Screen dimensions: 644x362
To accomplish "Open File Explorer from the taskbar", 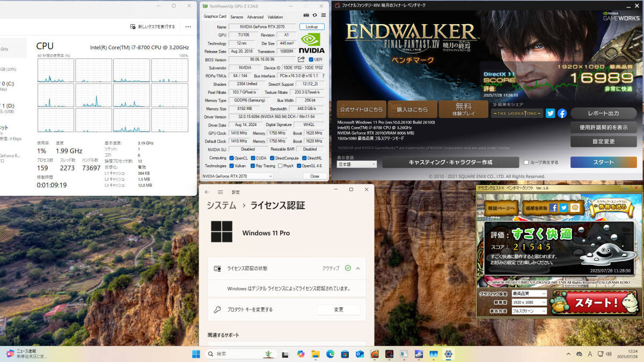I will pyautogui.click(x=316, y=354).
